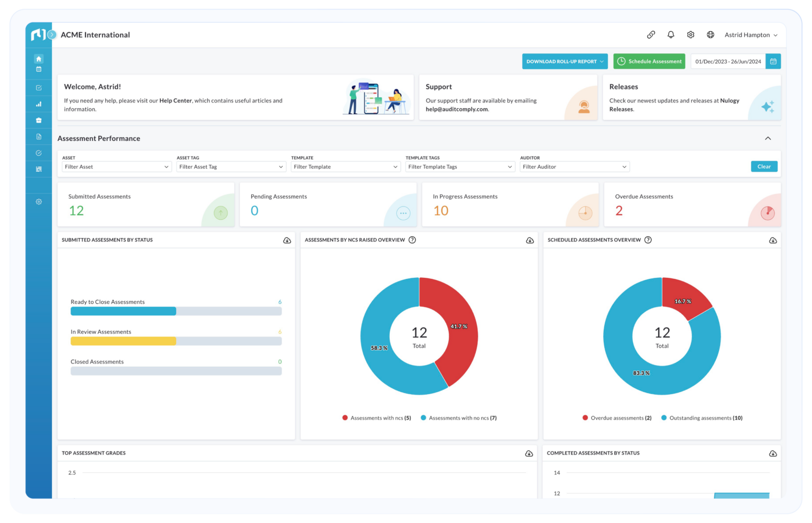Viewport: 812px width, 523px height.
Task: Open the Filter Template Tags dropdown
Action: 460,167
